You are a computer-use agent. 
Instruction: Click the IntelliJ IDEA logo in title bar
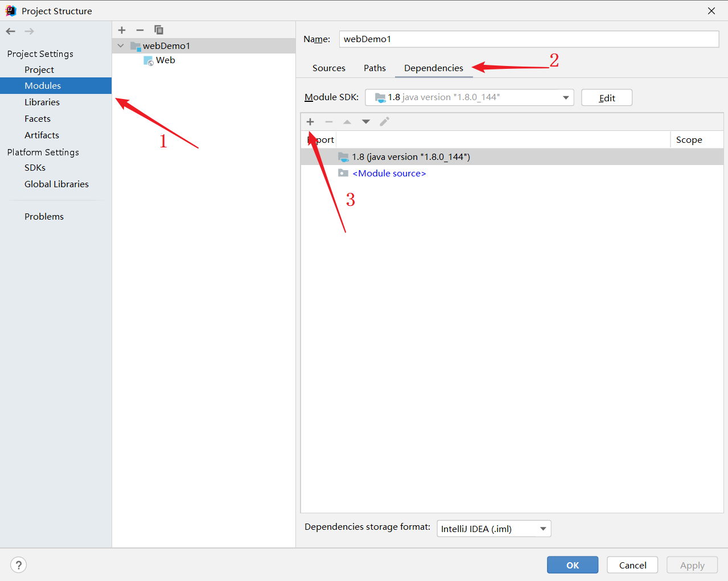(x=11, y=11)
